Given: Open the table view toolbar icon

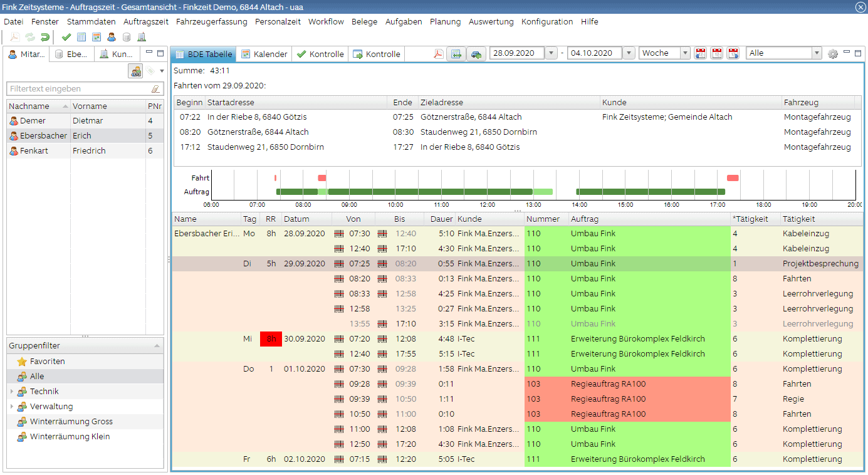Looking at the screenshot, I should tap(81, 37).
